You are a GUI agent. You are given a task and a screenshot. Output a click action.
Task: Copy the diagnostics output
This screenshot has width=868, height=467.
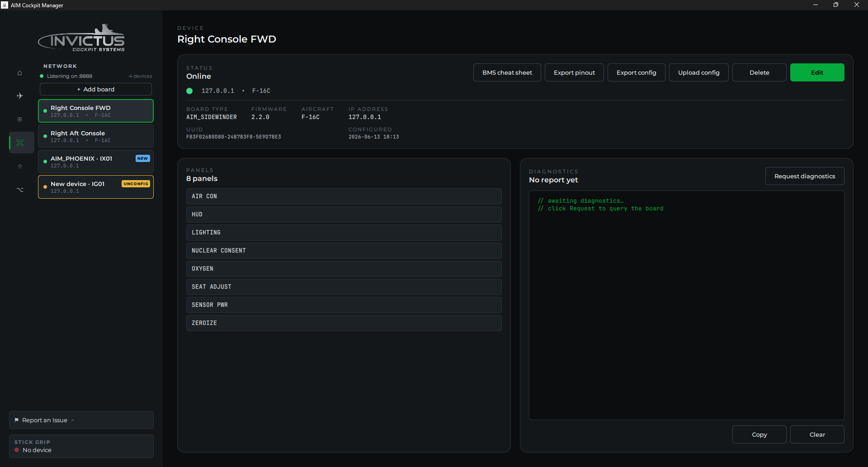[759, 434]
